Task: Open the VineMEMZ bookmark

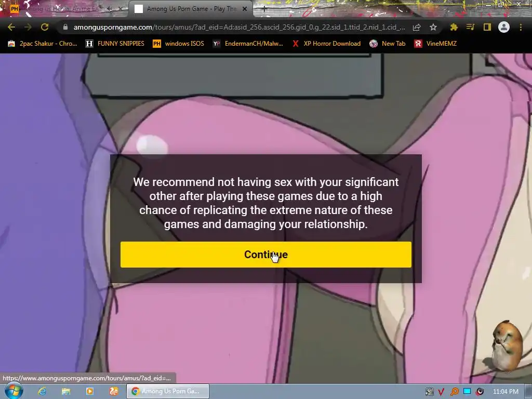Action: point(436,44)
